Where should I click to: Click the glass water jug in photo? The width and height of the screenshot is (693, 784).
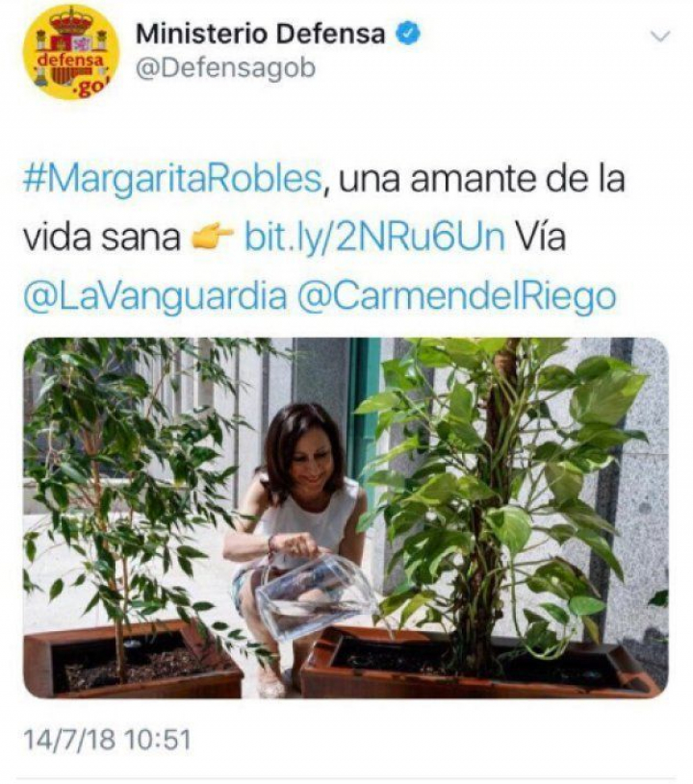316,597
